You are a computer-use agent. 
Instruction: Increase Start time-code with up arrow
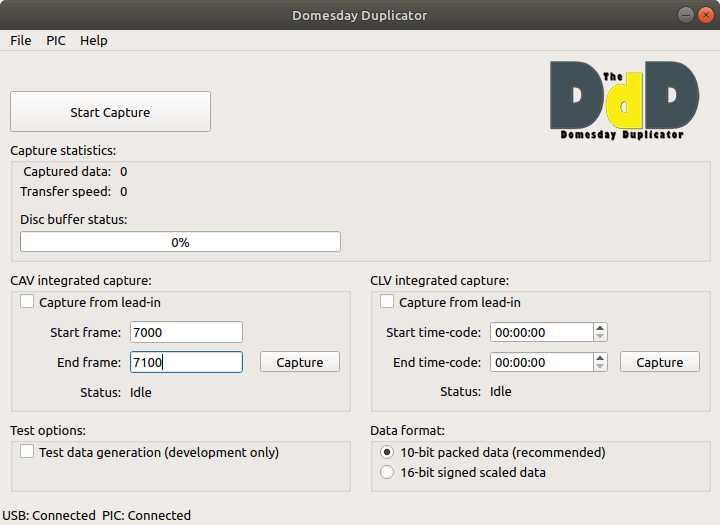click(600, 327)
